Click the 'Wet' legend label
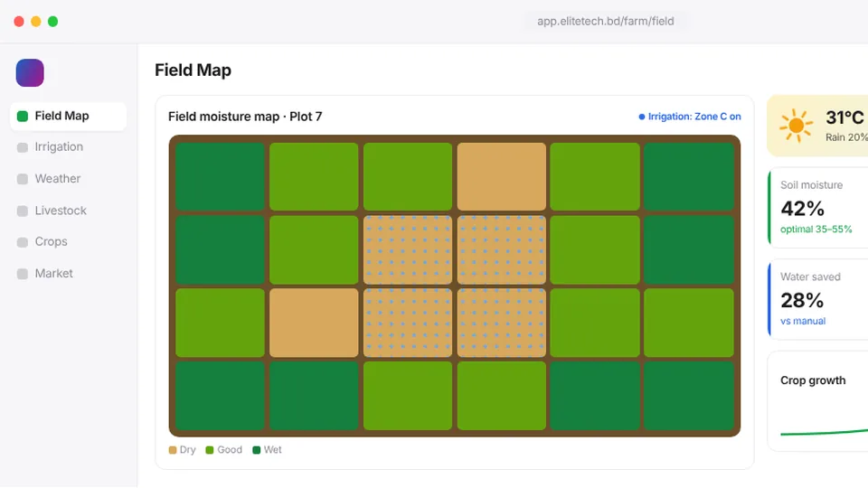The width and height of the screenshot is (868, 488). coord(273,450)
